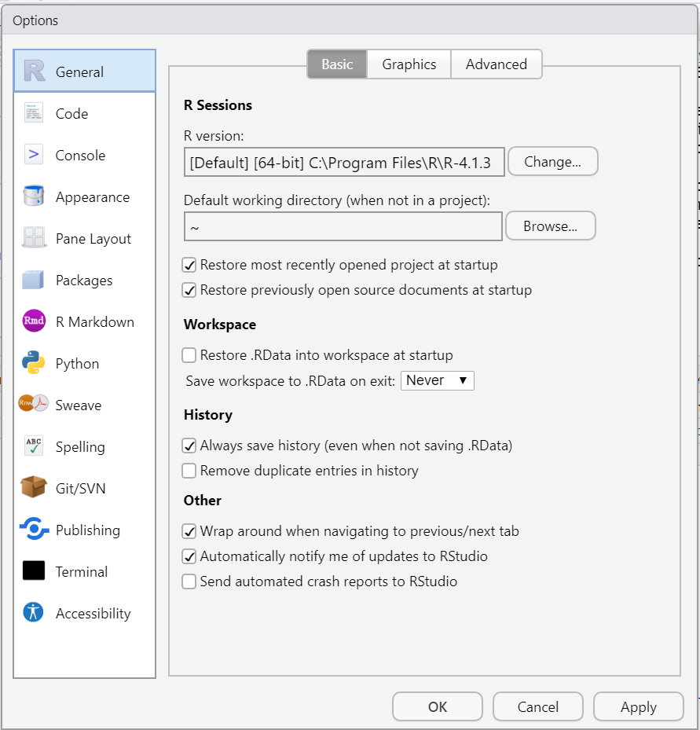700x730 pixels.
Task: Select the R Markdown sidebar icon
Action: coord(32,321)
